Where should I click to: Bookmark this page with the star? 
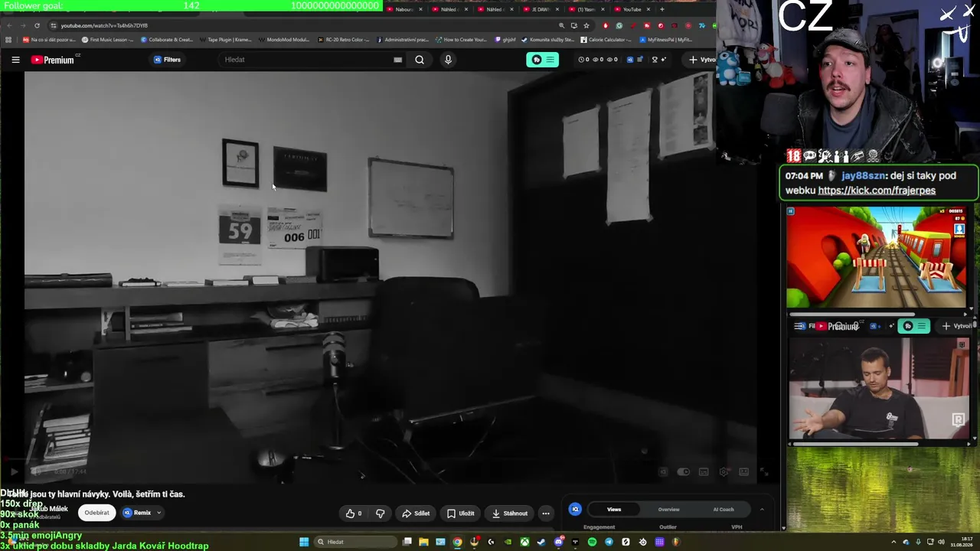586,25
